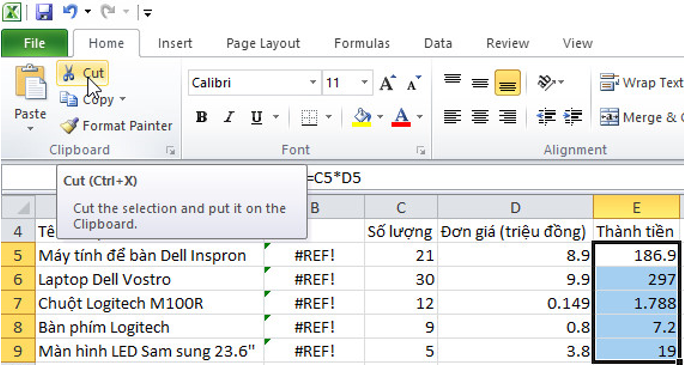Click the Save floppy disk icon
684x365 pixels.
tap(44, 12)
